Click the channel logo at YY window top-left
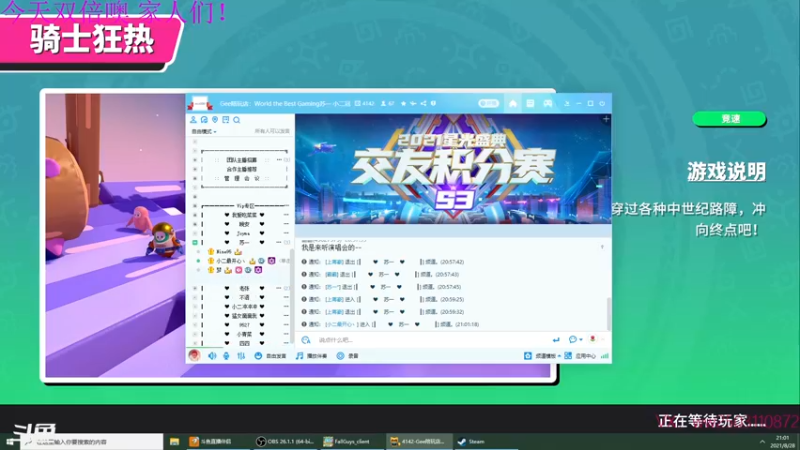Image resolution: width=800 pixels, height=450 pixels. [x=200, y=104]
